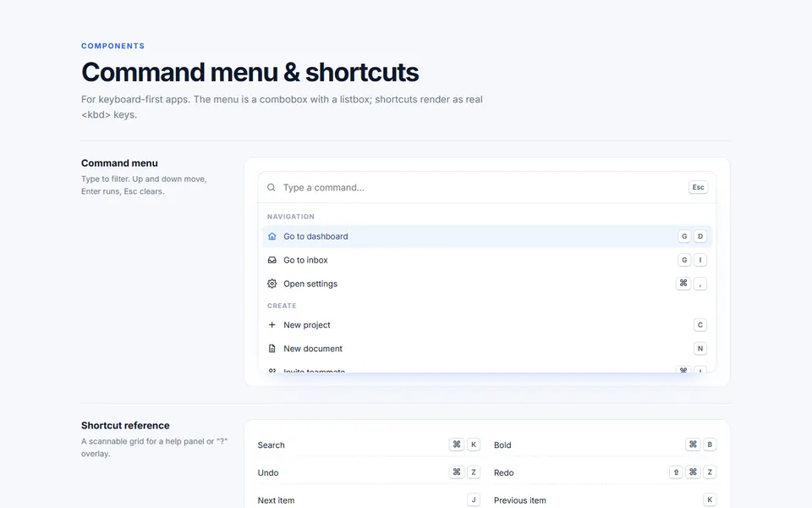
Task: Choose New project command
Action: [x=487, y=325]
